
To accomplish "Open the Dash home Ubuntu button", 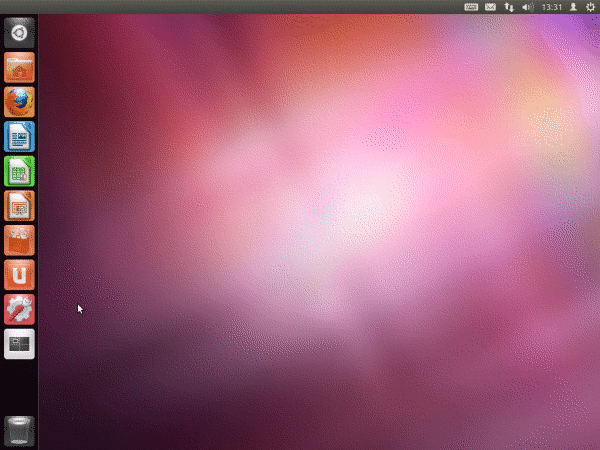I will point(19,32).
